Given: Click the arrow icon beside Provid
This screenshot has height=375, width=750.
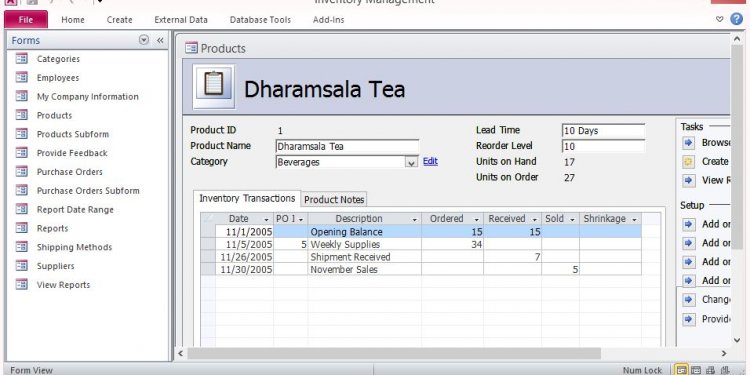Looking at the screenshot, I should (688, 319).
